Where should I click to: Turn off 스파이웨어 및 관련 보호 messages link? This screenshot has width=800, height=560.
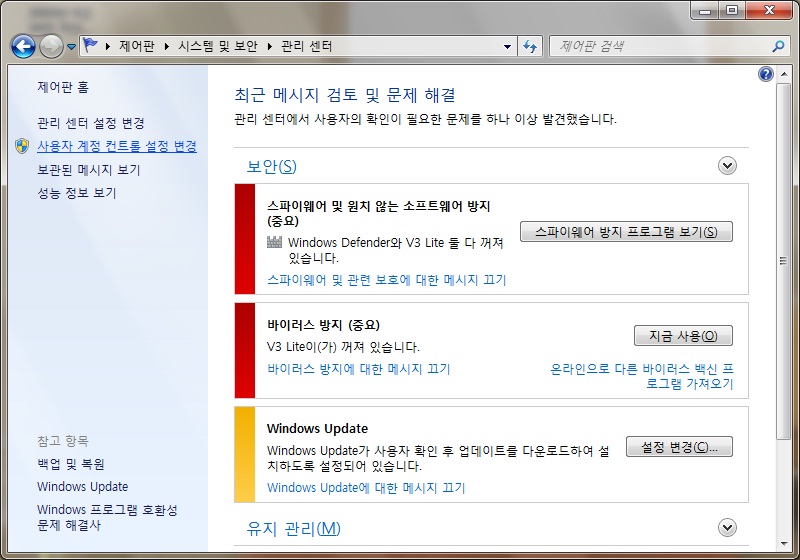[x=387, y=280]
